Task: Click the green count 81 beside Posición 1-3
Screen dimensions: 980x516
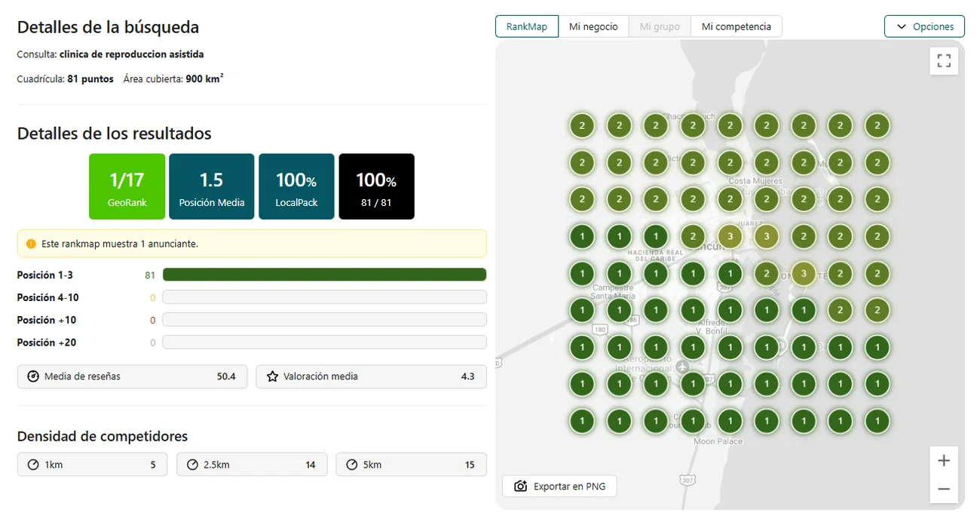Action: 150,275
